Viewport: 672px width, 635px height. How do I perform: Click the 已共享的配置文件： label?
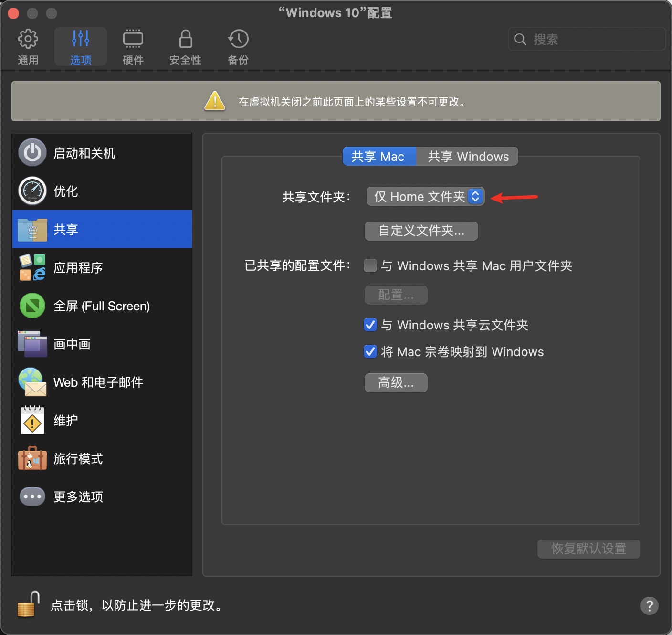pos(298,265)
